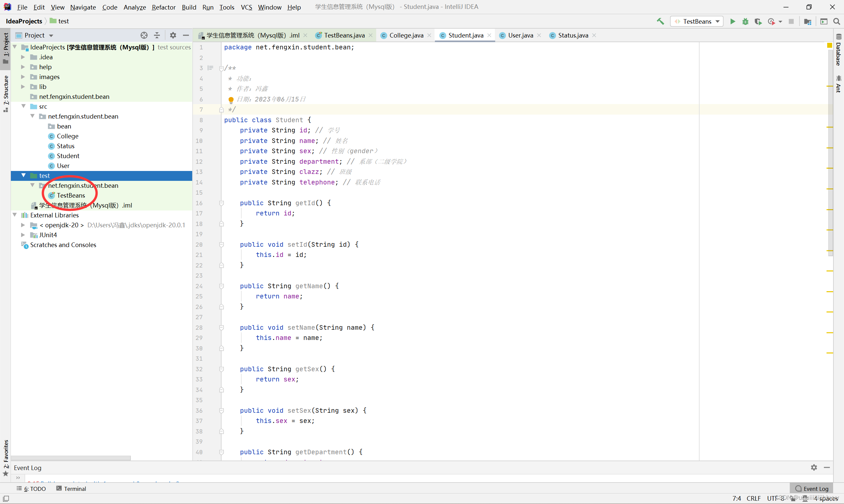Fold the getId method at line 16

tap(221, 203)
